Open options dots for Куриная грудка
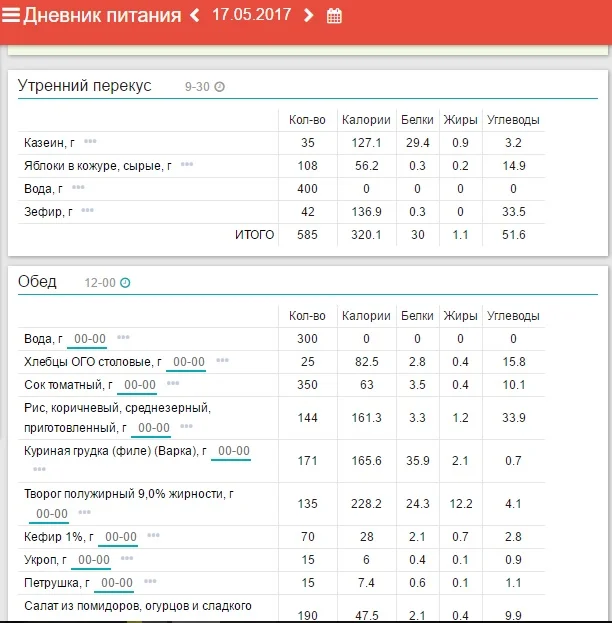The width and height of the screenshot is (612, 623). point(39,469)
